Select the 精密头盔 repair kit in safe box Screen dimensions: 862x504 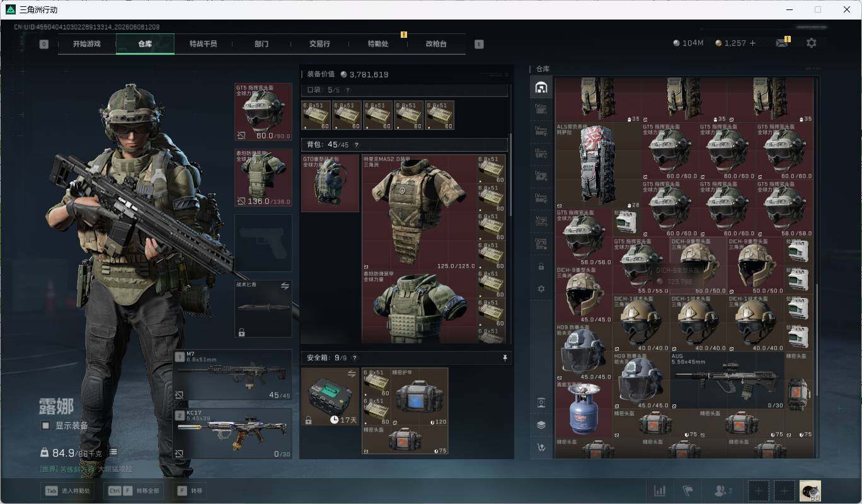[x=405, y=440]
